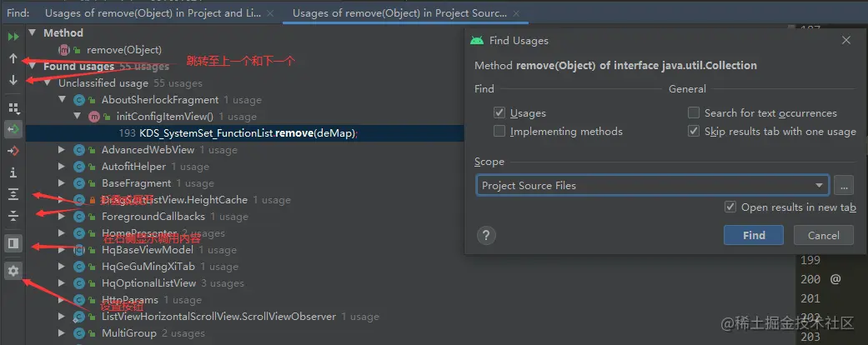Enable Search for text occurrences
This screenshot has height=345, width=868.
[694, 112]
